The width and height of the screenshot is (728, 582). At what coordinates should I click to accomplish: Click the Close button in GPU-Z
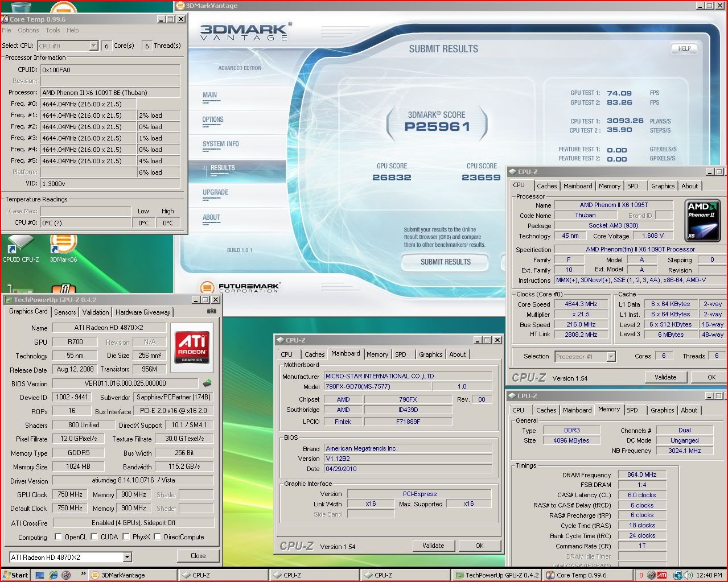pyautogui.click(x=198, y=556)
